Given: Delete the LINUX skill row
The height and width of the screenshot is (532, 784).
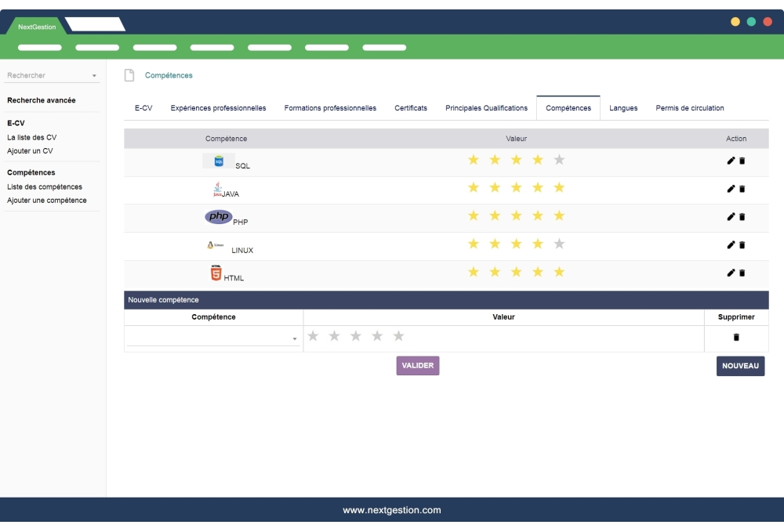Looking at the screenshot, I should coord(742,244).
